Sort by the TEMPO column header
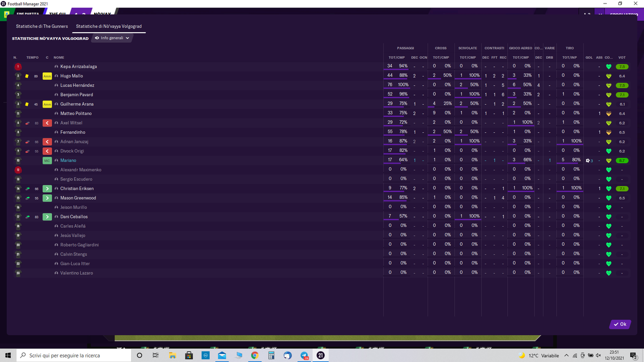 tap(32, 58)
